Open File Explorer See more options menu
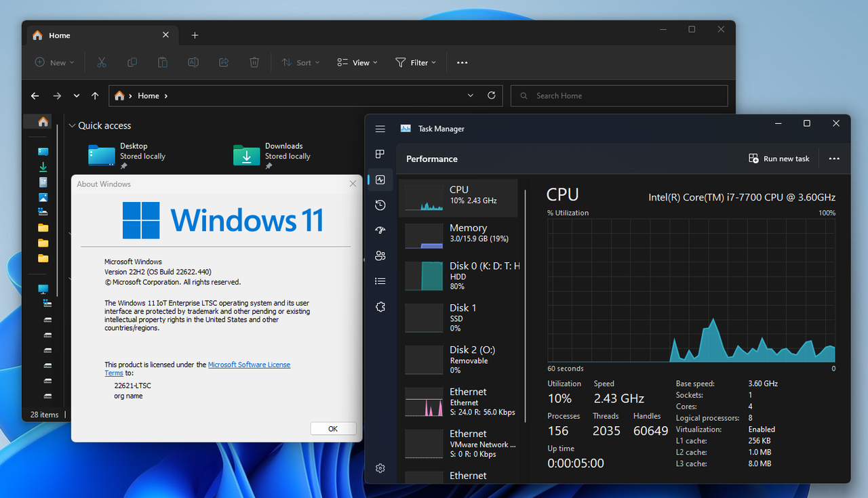Screen dimensions: 868x498 tap(462, 62)
